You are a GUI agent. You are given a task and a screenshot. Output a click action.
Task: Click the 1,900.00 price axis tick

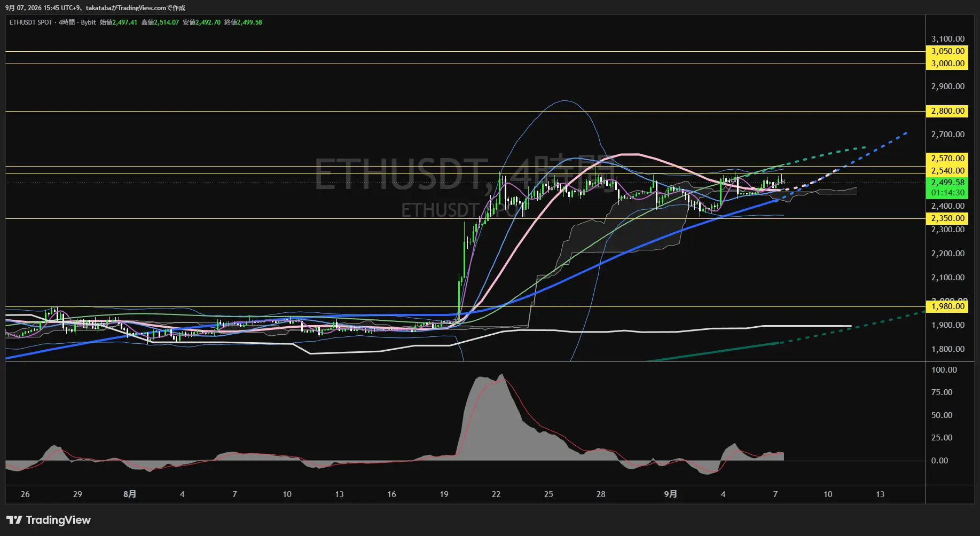[947, 325]
